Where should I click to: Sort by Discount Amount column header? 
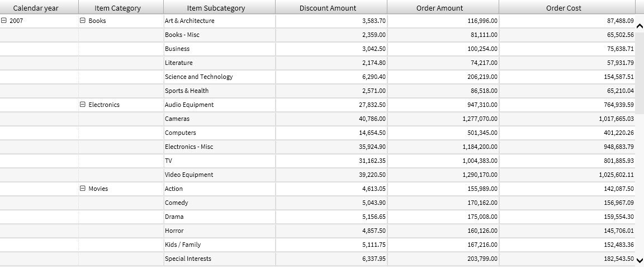tap(328, 8)
